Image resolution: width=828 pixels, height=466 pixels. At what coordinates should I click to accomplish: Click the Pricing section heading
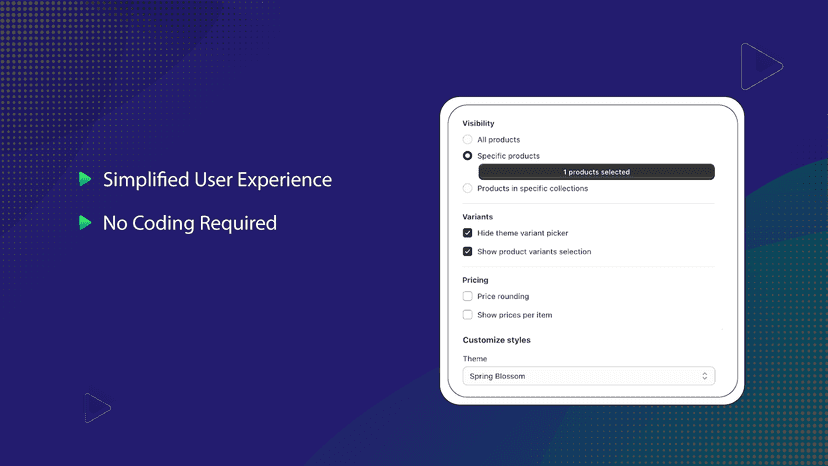click(x=475, y=280)
